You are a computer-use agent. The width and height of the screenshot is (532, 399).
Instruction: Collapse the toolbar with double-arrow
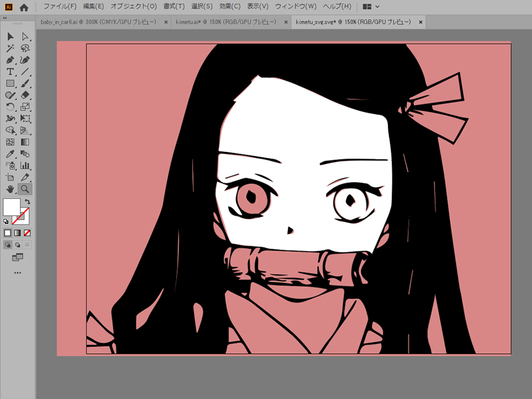click(5, 18)
